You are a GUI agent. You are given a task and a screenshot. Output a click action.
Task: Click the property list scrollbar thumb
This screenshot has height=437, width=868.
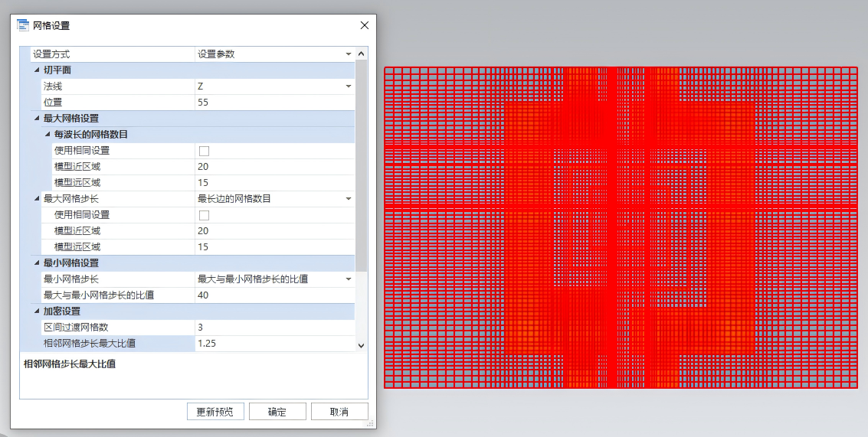tap(361, 165)
